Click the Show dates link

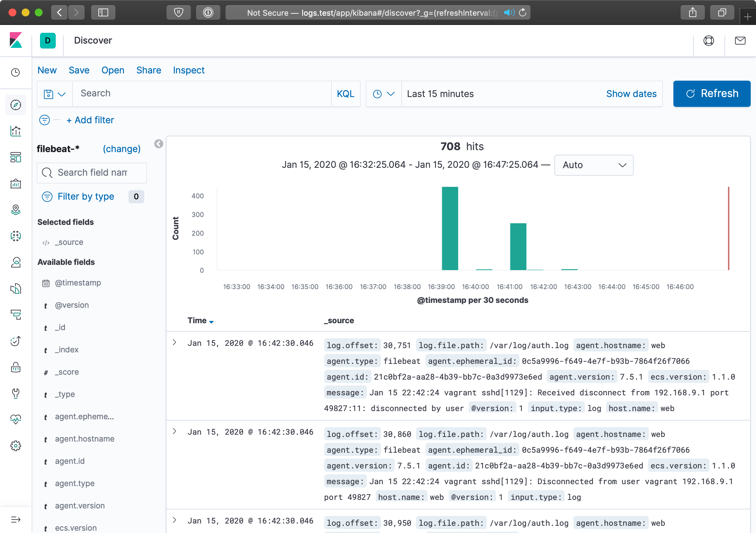click(631, 94)
